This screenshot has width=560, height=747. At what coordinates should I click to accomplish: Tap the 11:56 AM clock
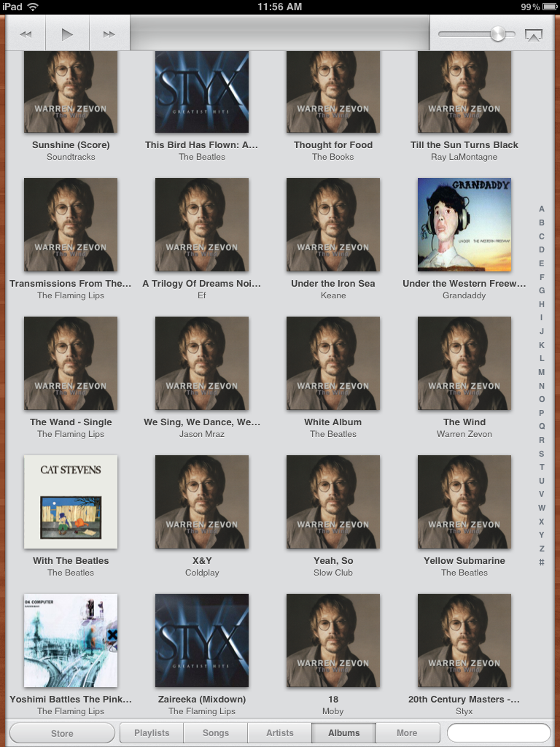279,7
